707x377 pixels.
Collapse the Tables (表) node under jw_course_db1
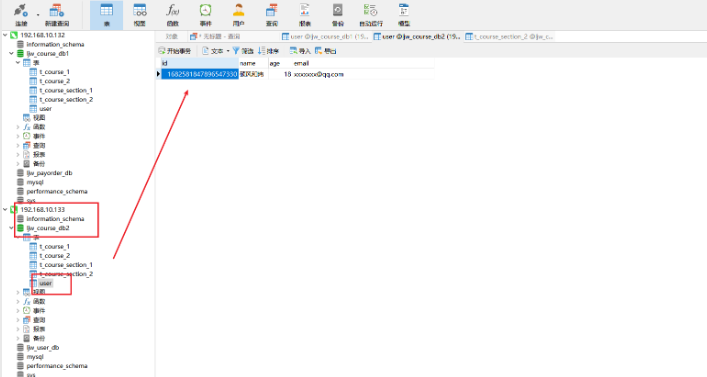pyautogui.click(x=18, y=62)
